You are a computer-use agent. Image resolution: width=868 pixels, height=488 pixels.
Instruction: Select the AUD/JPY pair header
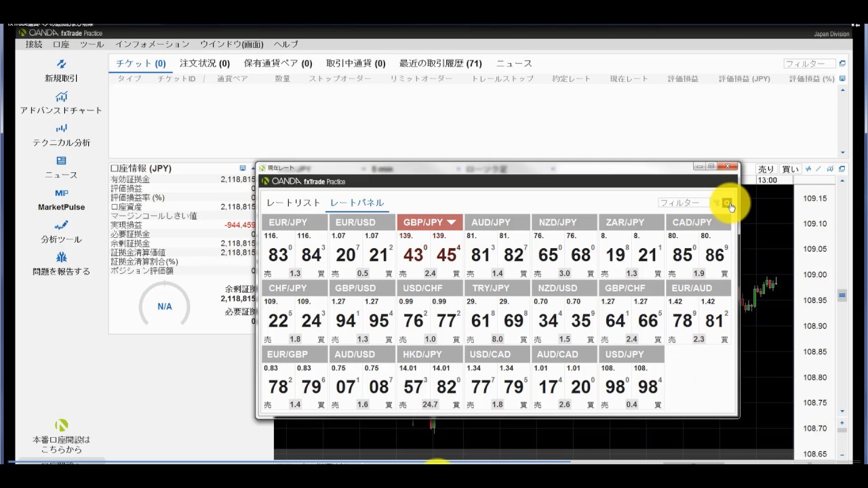coord(497,222)
